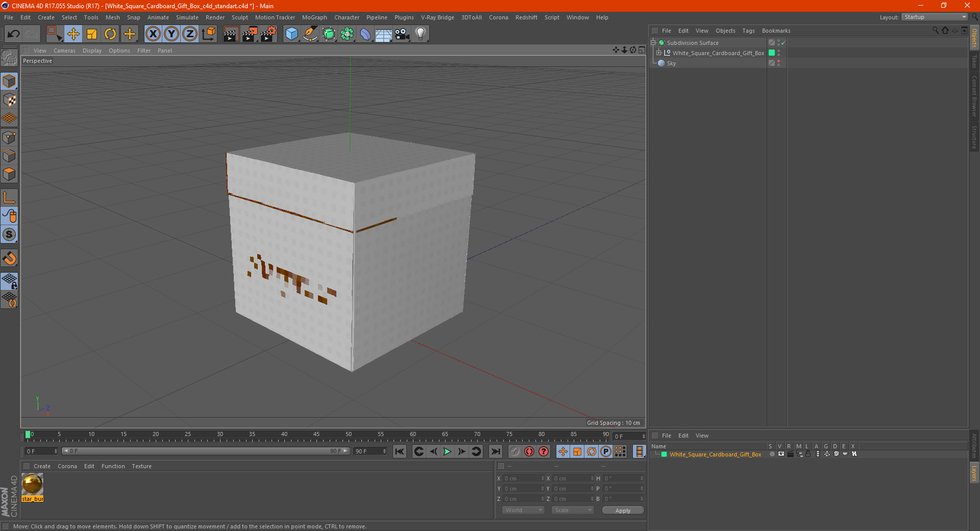Image resolution: width=980 pixels, height=531 pixels.
Task: Switch to Texture mode
Action: pyautogui.click(x=9, y=100)
